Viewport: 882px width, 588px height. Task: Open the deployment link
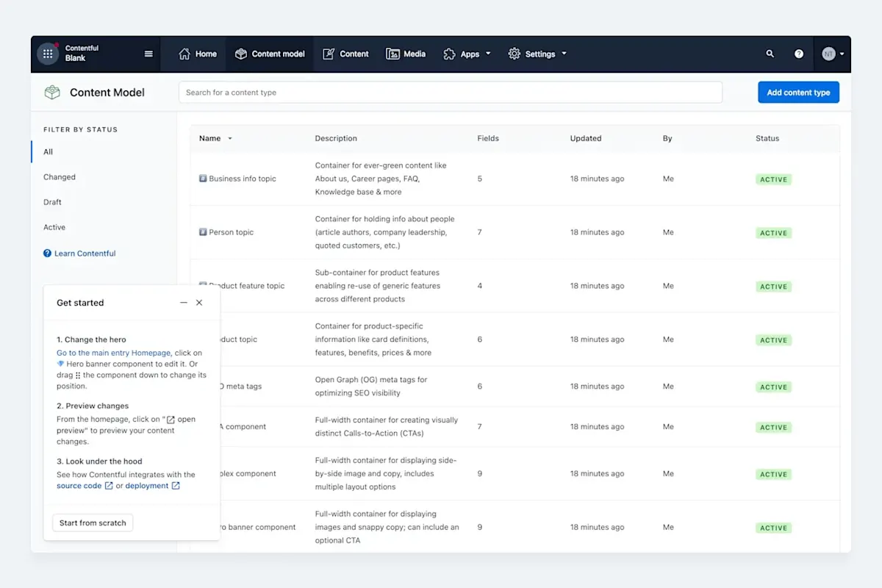(x=147, y=486)
